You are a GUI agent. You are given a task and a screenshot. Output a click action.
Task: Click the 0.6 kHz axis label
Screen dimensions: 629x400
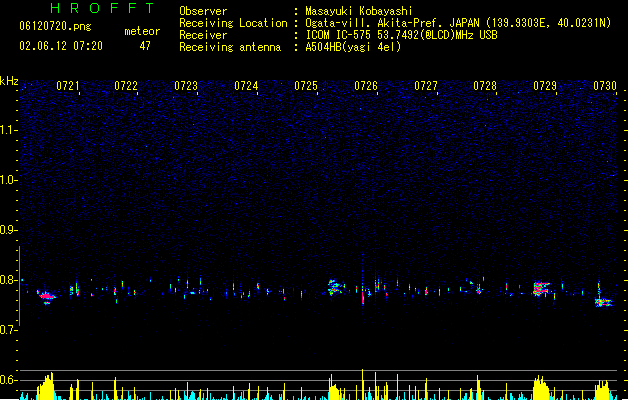pos(8,380)
